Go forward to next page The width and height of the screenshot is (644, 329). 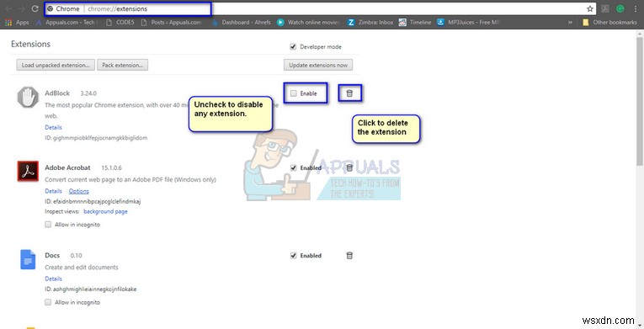[x=21, y=8]
